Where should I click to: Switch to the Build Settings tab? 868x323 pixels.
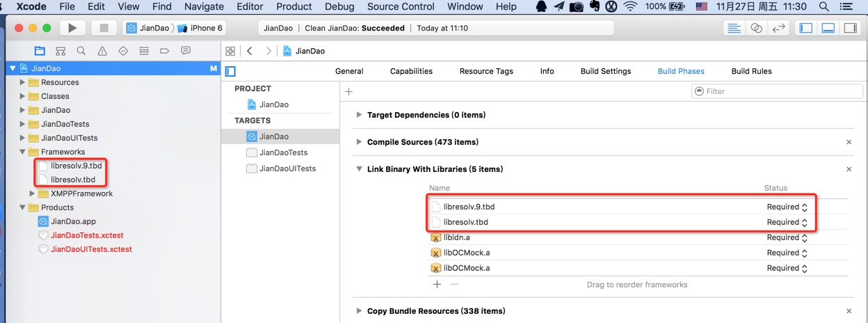point(606,71)
